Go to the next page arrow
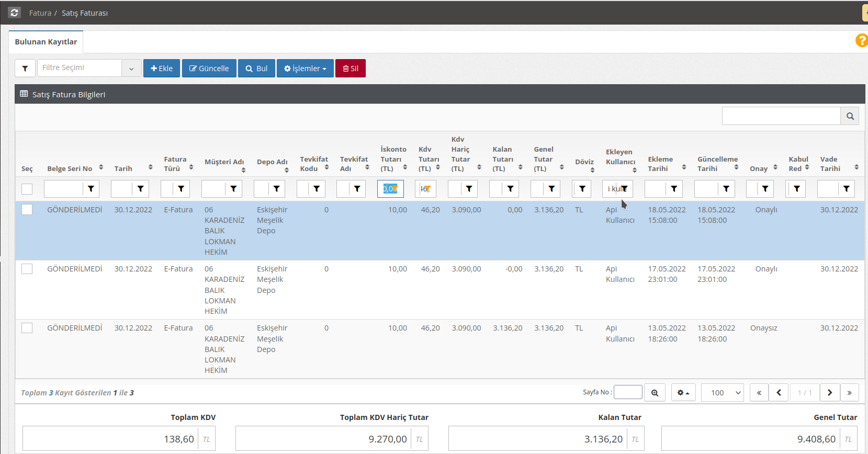This screenshot has height=454, width=868. point(829,393)
